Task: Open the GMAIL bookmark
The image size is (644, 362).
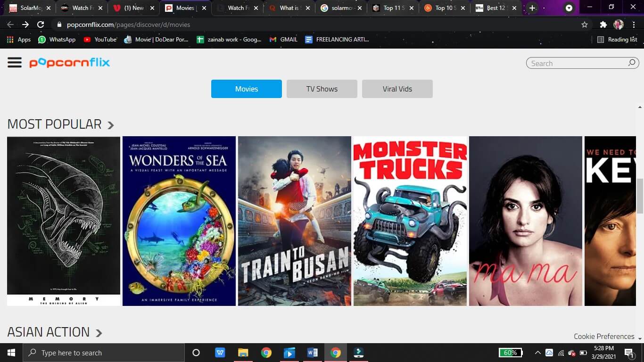Action: coord(283,40)
